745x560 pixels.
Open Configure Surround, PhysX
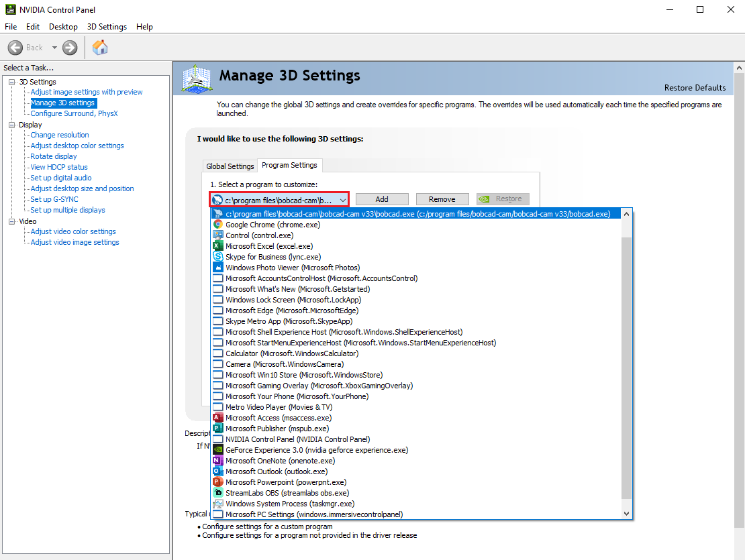point(74,113)
